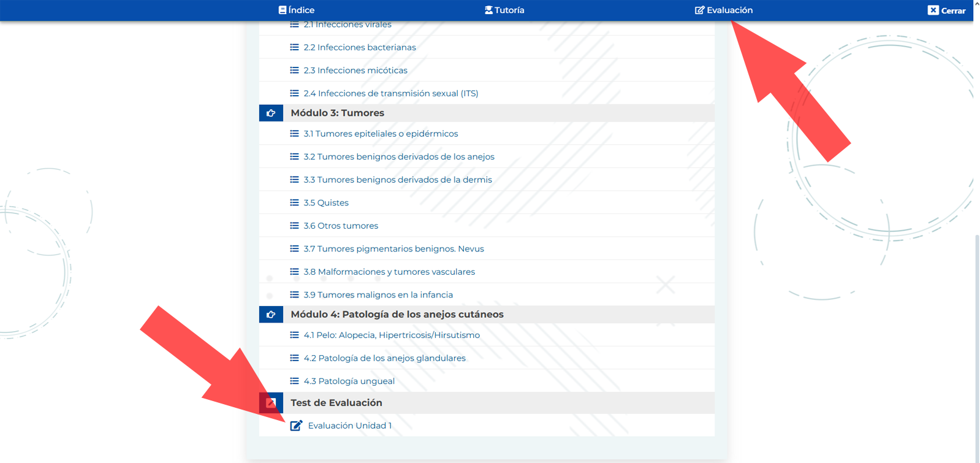The image size is (980, 463).
Task: Click the pencil icon next to Evaluación Unidad 1
Action: tap(296, 426)
